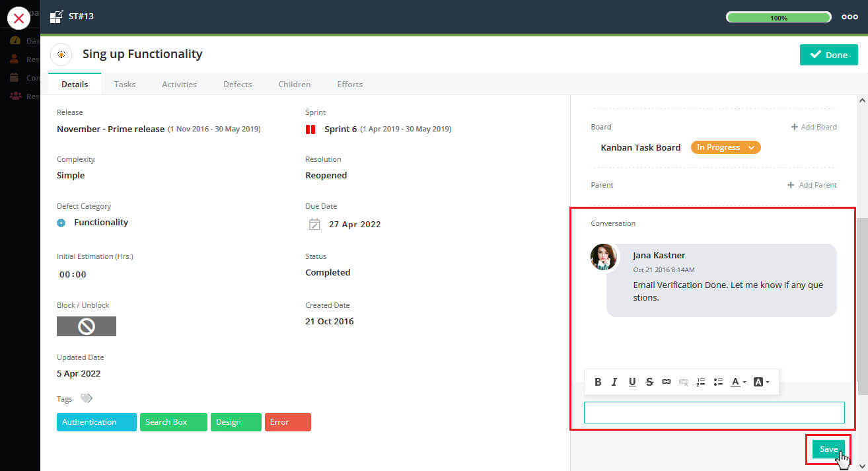This screenshot has height=471, width=868.
Task: Apply italic formatting in the comment toolbar
Action: [614, 382]
